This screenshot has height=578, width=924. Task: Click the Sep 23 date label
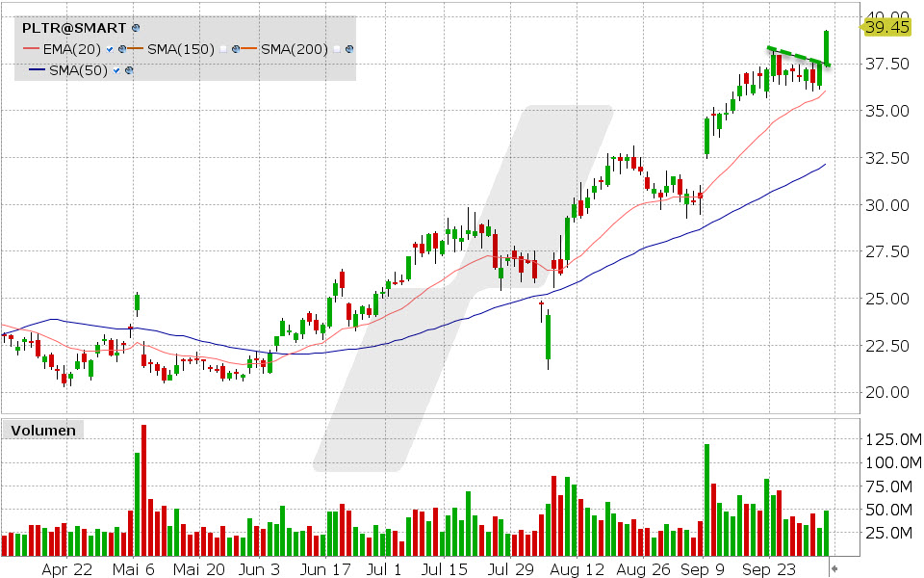point(769,569)
